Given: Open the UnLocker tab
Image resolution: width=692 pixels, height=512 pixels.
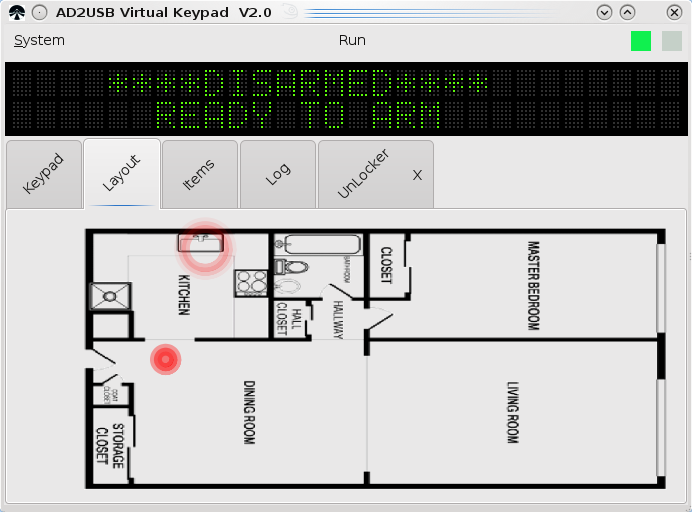Looking at the screenshot, I should 364,174.
